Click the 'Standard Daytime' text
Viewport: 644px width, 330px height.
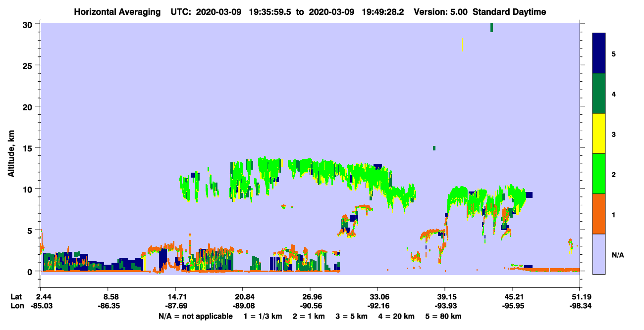(509, 12)
